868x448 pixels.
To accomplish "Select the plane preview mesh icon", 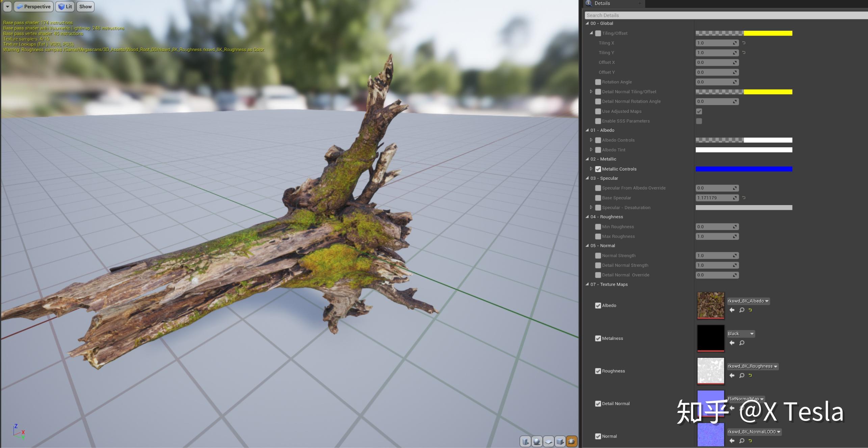I will (x=548, y=441).
